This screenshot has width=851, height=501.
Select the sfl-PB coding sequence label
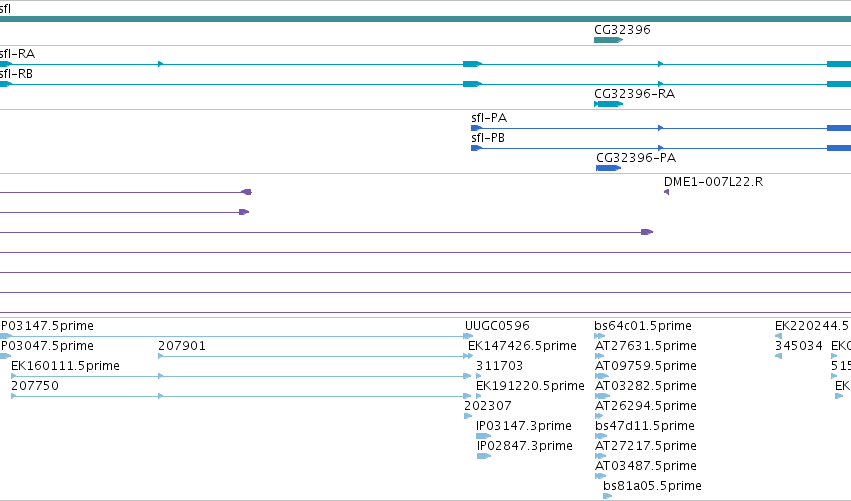[488, 138]
